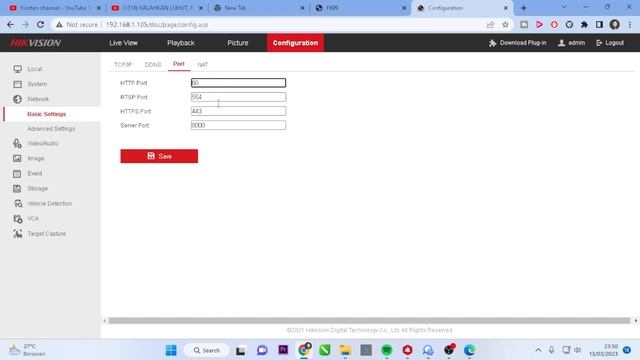Screen dimensions: 640x360
Task: Click the Server Port input field
Action: coord(238,125)
